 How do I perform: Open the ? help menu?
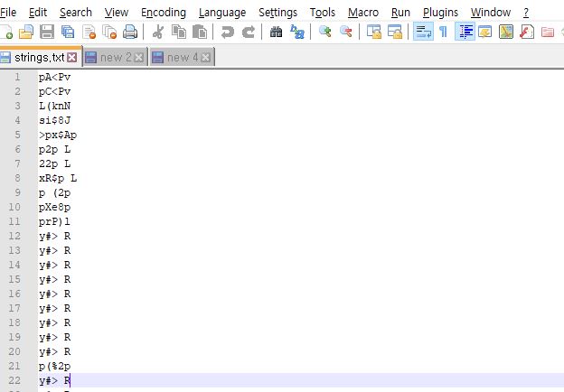[x=526, y=13]
